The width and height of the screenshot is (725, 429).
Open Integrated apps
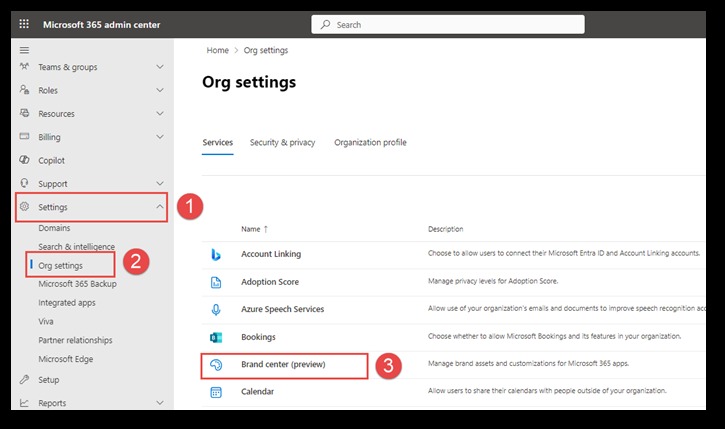[x=67, y=302]
